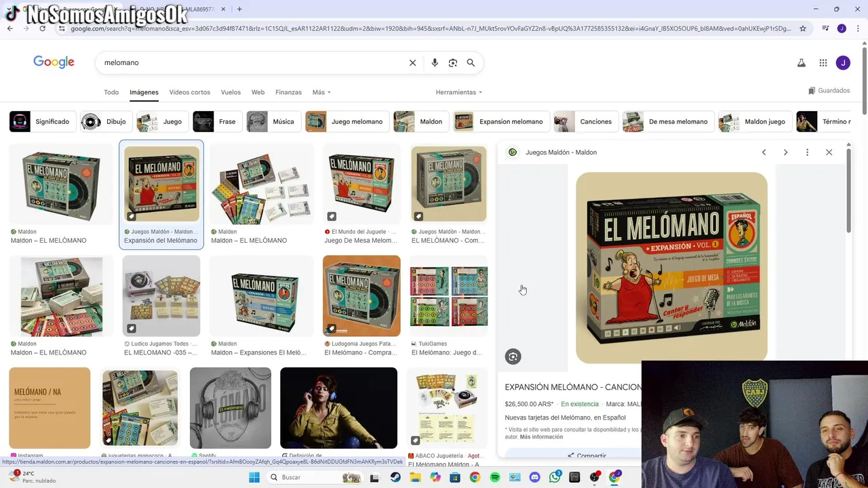The height and width of the screenshot is (488, 868).
Task: Click the magnifying glass search button
Action: tap(471, 62)
